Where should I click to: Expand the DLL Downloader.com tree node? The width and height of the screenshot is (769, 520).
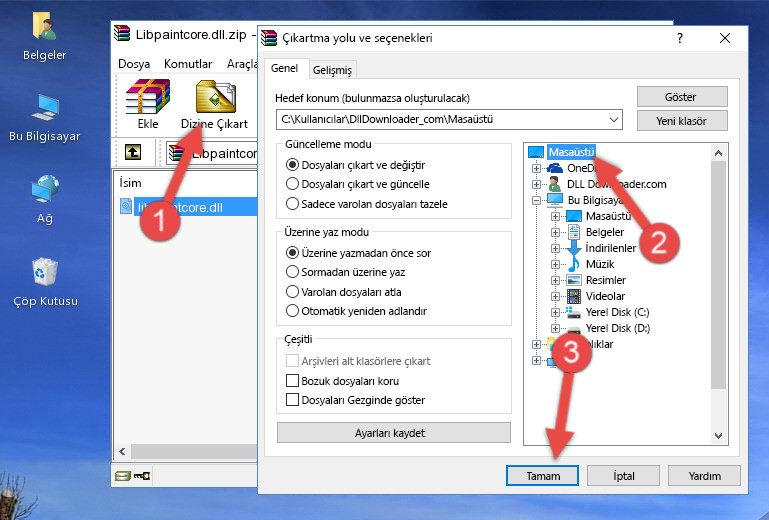pyautogui.click(x=537, y=184)
